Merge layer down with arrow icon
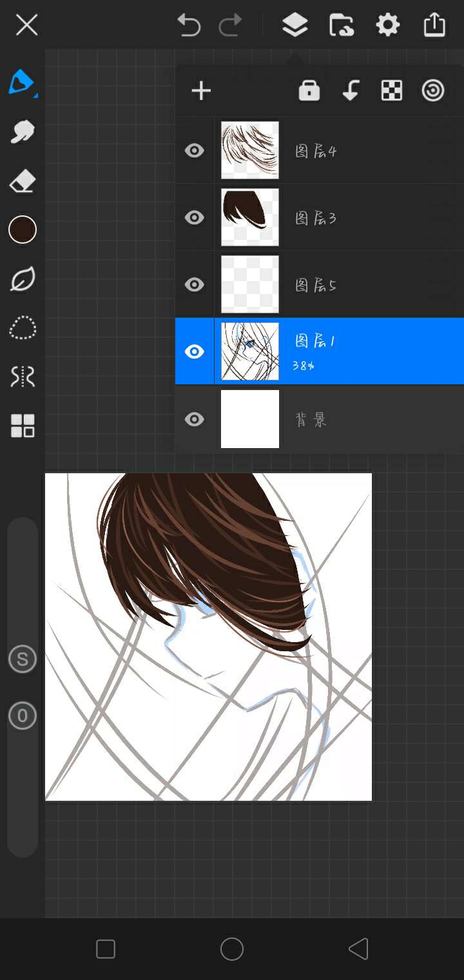The width and height of the screenshot is (464, 980). 351,91
